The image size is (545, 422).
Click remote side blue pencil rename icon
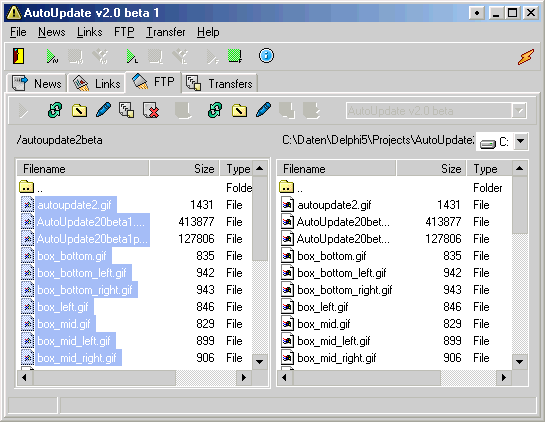point(103,110)
